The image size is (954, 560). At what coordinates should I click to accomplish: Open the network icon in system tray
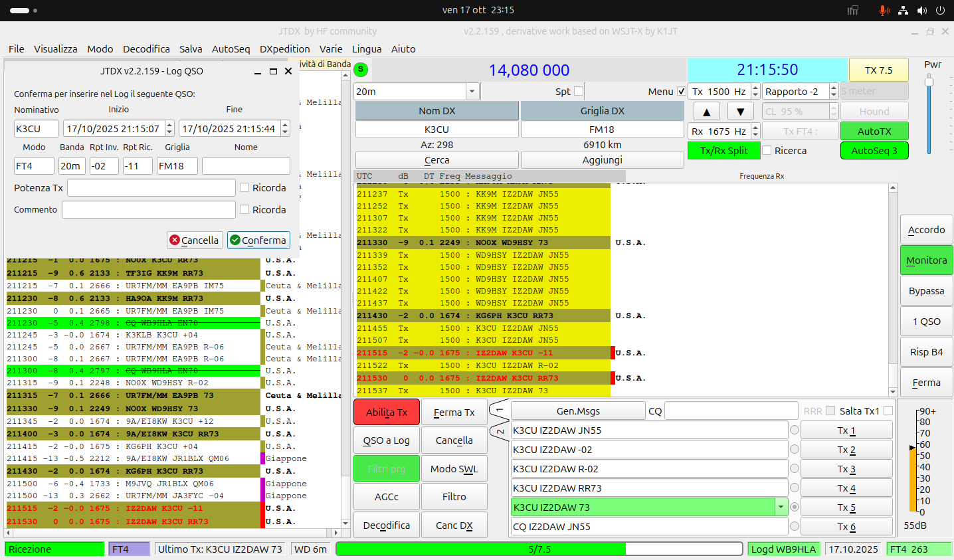point(903,10)
